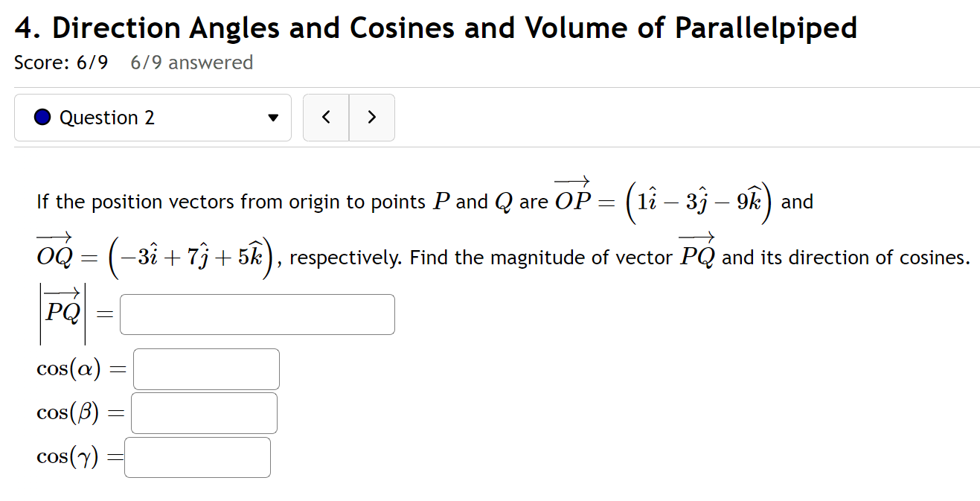Click inside the |PQ| magnitude answer box
980x501 pixels.
(x=257, y=314)
